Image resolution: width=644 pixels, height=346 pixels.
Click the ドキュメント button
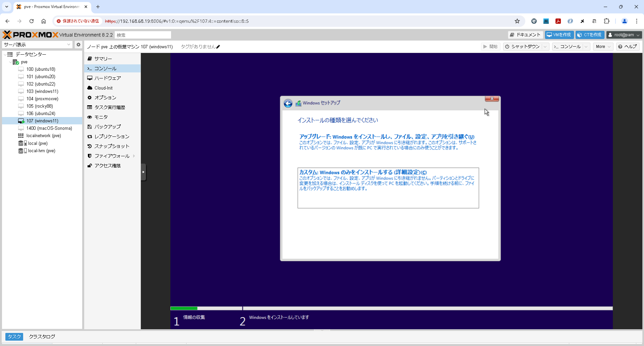(525, 35)
